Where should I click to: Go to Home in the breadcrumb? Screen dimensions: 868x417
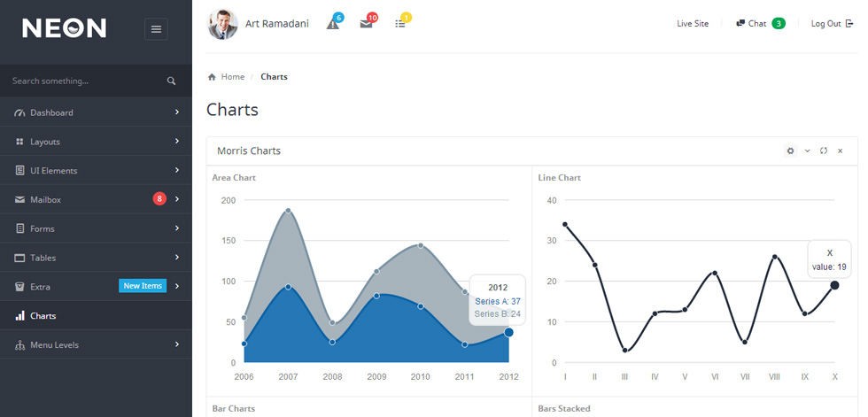232,77
